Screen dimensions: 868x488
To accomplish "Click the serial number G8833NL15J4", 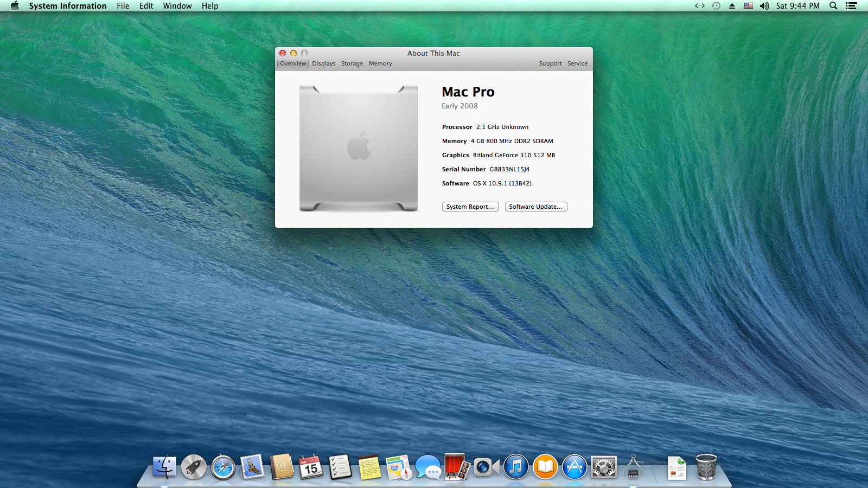I will [x=509, y=169].
